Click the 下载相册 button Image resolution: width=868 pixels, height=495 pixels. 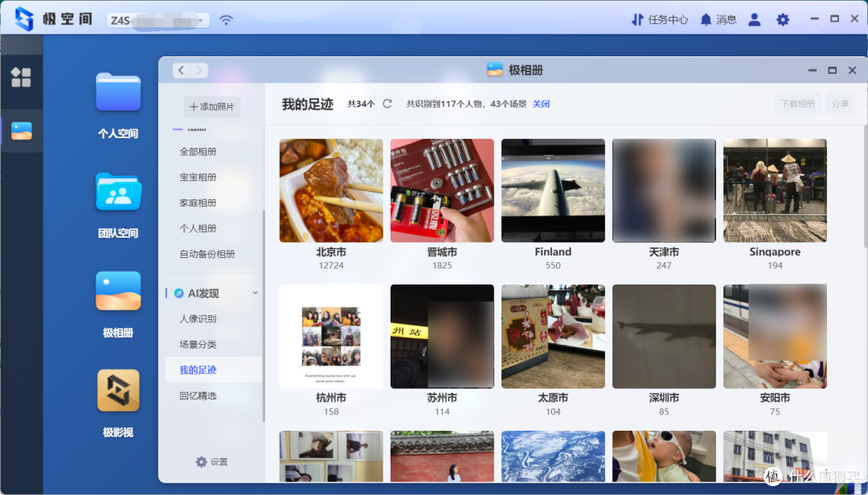pyautogui.click(x=797, y=104)
